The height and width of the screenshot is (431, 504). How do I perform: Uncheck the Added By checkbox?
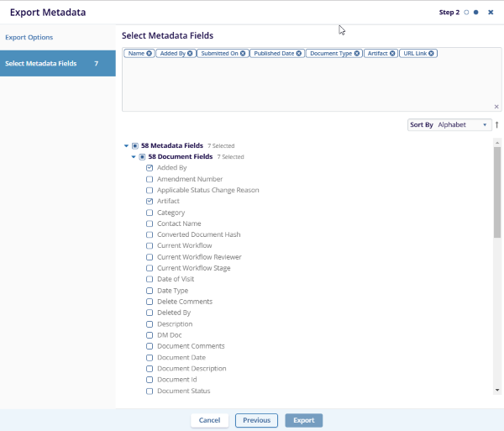click(150, 168)
